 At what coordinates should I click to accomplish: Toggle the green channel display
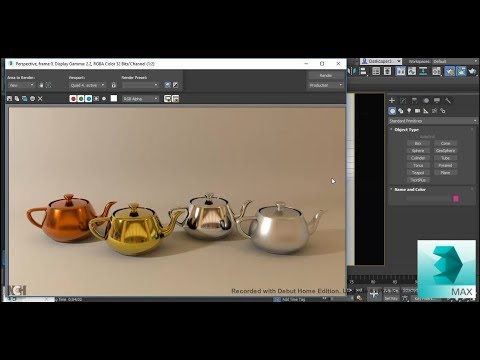click(81, 99)
